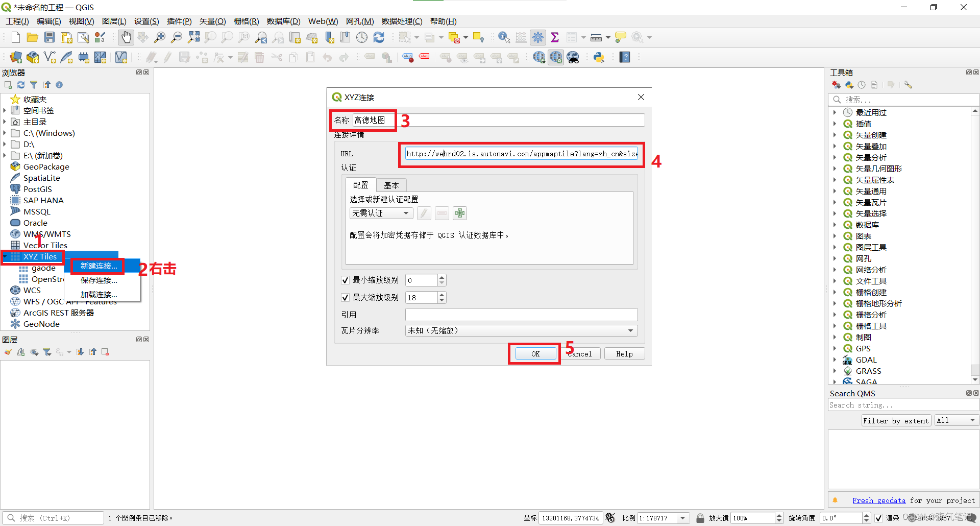
Task: Select the Pan Map hand tool
Action: (x=126, y=37)
